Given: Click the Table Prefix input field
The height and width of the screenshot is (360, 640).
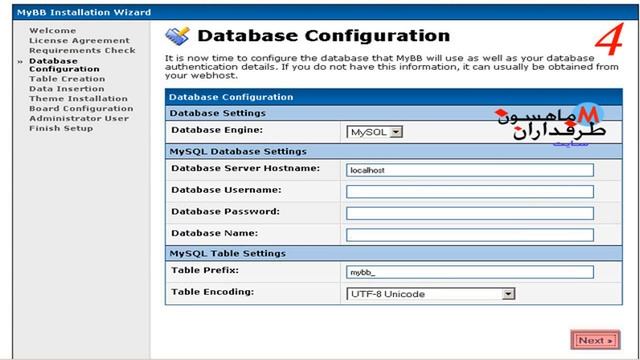Looking at the screenshot, I should pos(470,272).
